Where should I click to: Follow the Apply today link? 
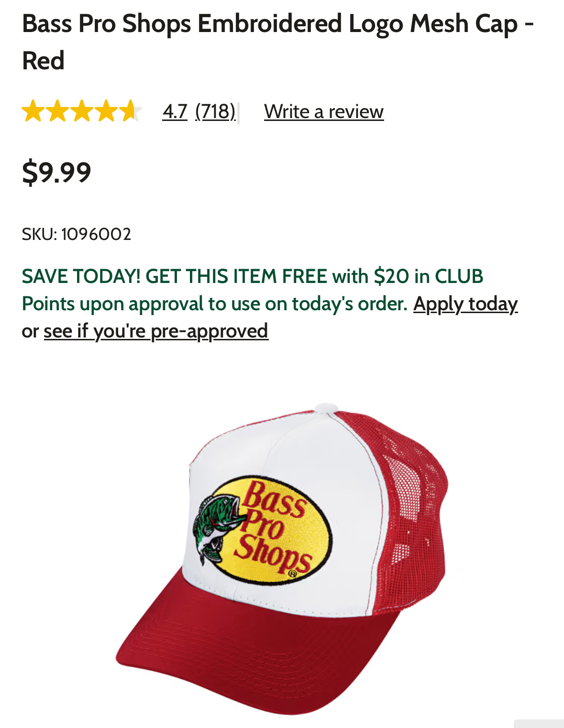[x=465, y=304]
